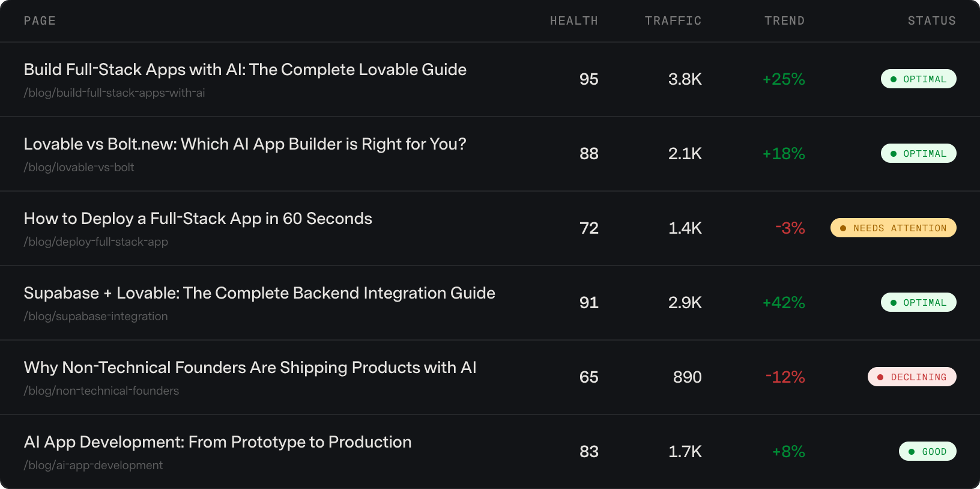Click the OPTIMAL badge for the Supabase row
980x489 pixels.
point(919,302)
